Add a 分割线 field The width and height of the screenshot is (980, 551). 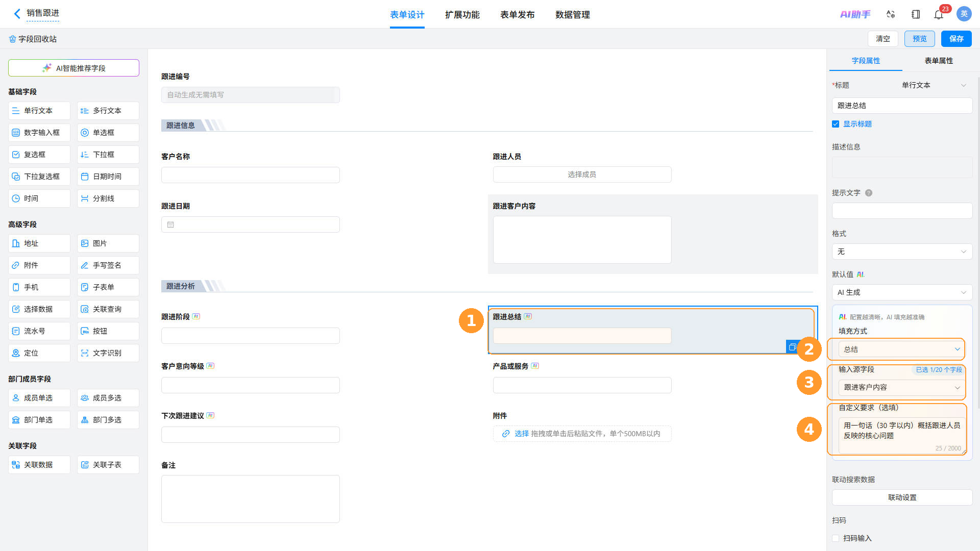click(x=108, y=198)
